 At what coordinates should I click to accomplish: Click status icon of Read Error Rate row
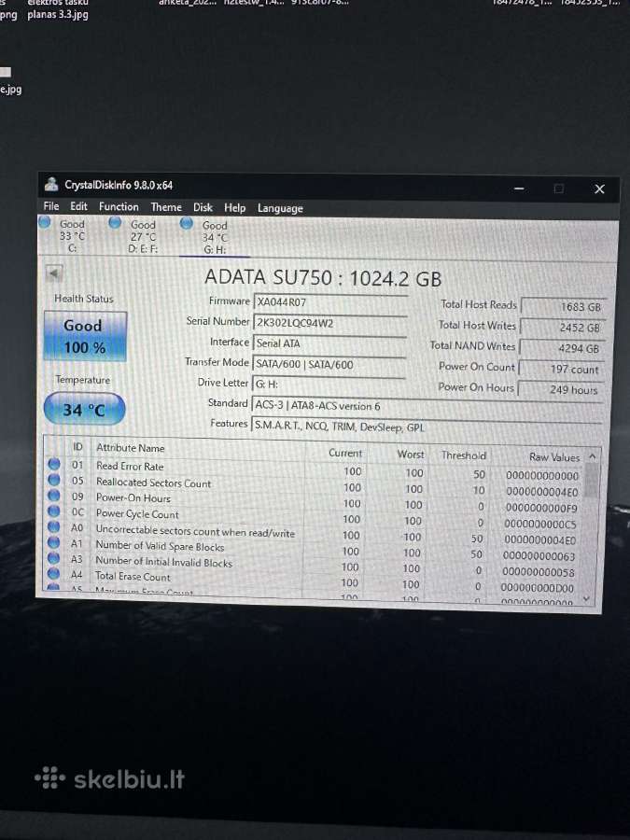click(x=54, y=464)
